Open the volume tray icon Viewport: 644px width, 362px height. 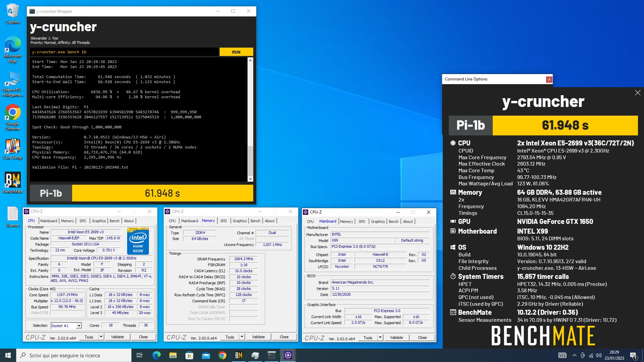[x=599, y=355]
